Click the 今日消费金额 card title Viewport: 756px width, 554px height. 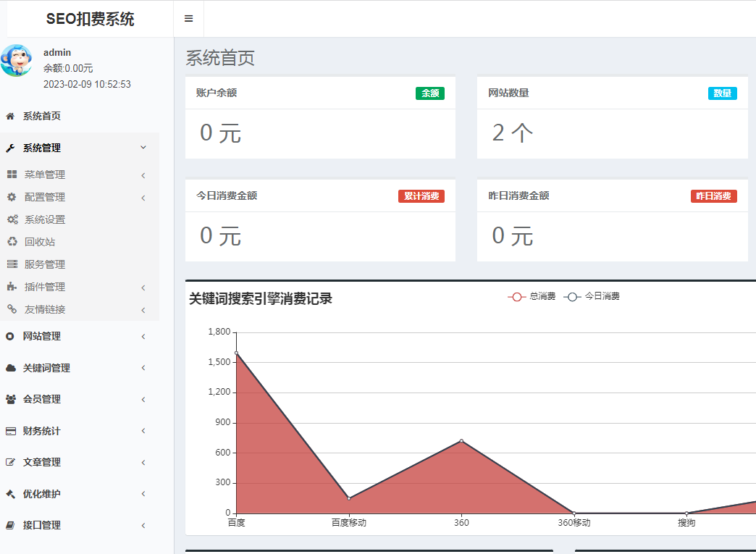pyautogui.click(x=227, y=196)
